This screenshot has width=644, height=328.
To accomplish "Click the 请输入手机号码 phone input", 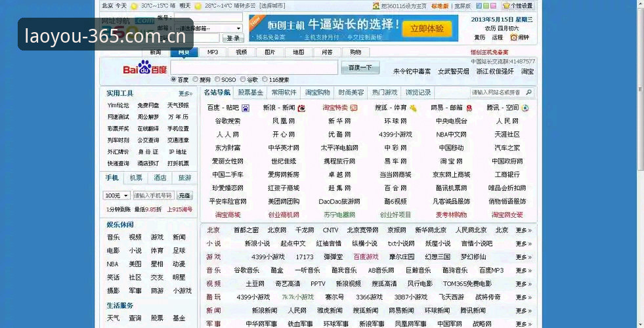I will click(x=154, y=195).
